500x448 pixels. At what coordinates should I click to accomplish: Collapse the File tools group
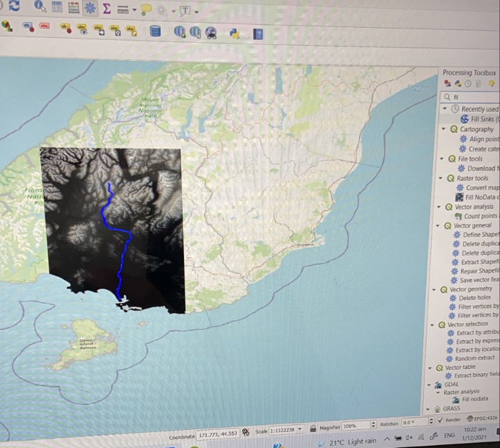[442, 158]
